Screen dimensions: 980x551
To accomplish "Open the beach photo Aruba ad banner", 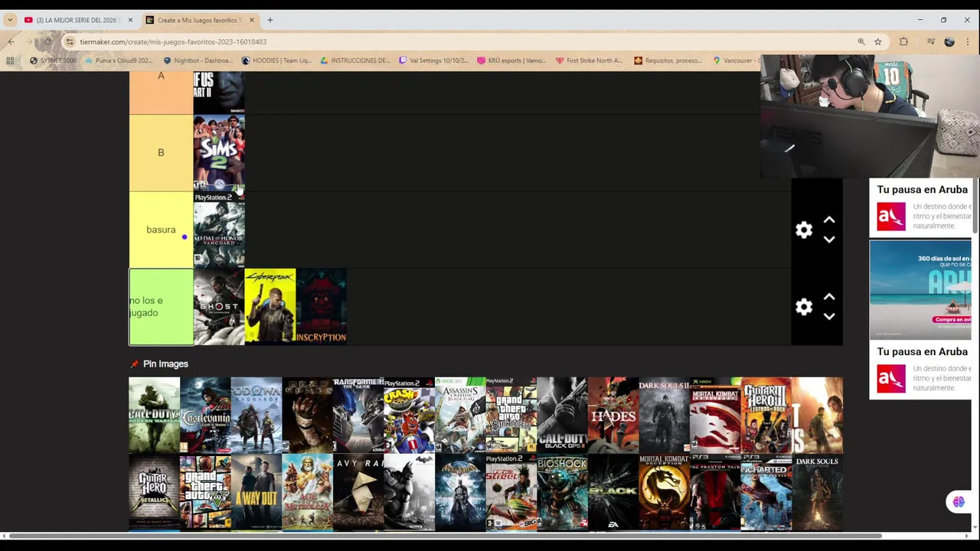I will (x=920, y=289).
